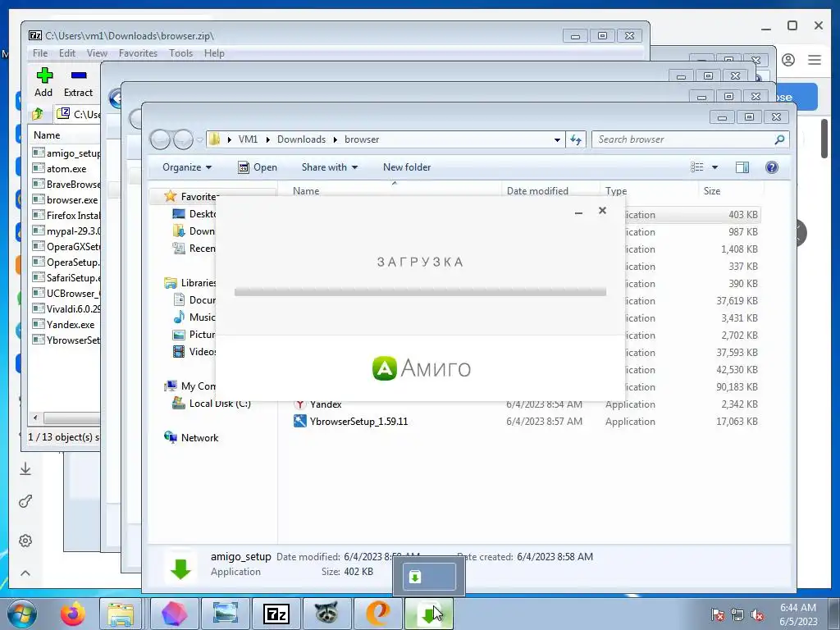The height and width of the screenshot is (630, 840).
Task: Click the purple gem taskbar icon
Action: pos(174,614)
